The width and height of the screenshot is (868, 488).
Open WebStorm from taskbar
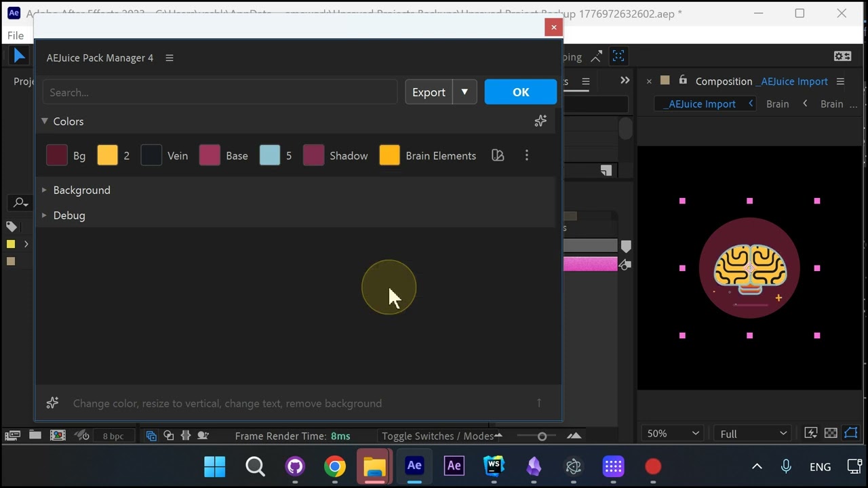click(494, 466)
